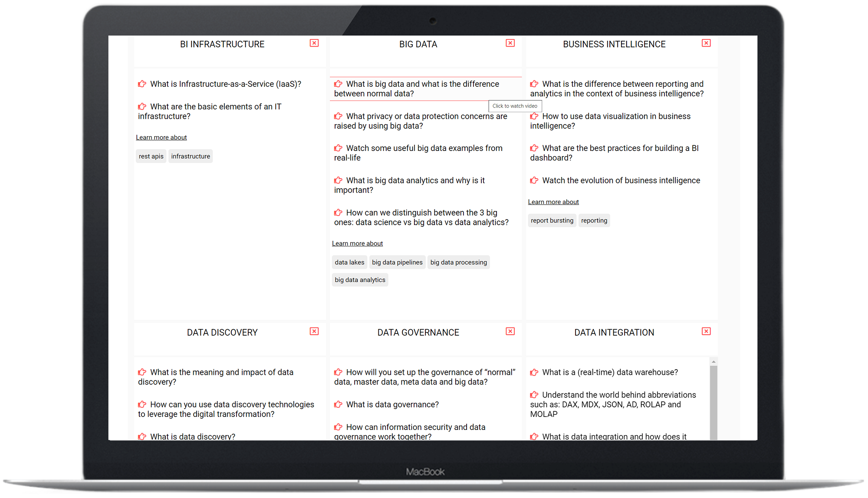Click the 'big data pipelines' tag

(397, 262)
